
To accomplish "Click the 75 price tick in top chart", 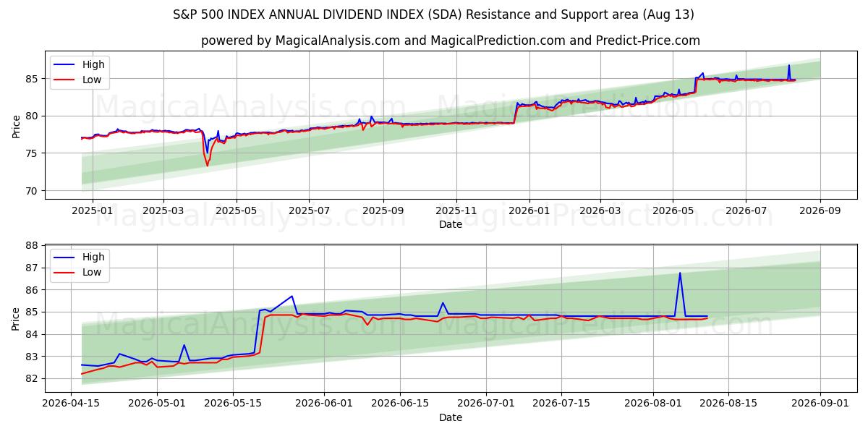I will 33,153.
